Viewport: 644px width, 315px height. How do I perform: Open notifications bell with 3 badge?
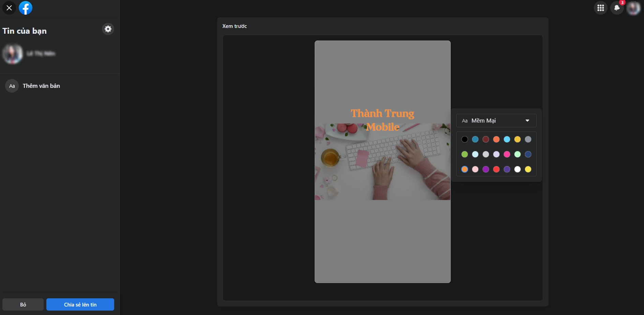point(617,8)
